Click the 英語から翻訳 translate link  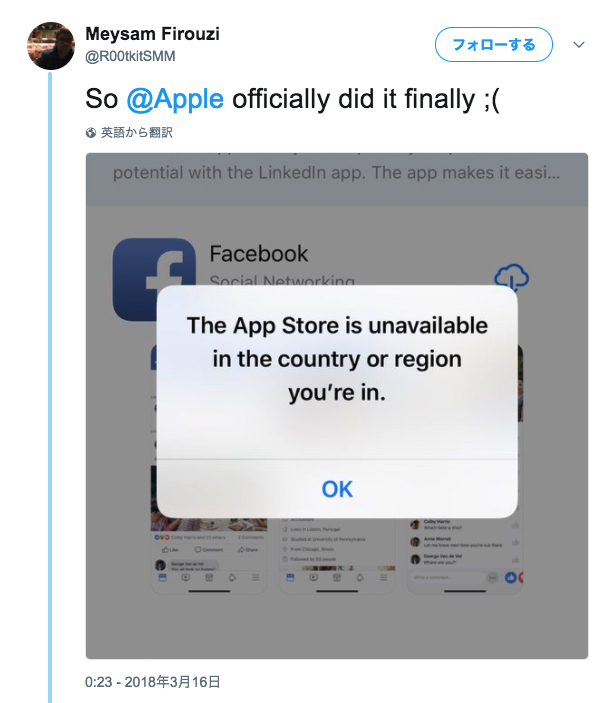(x=137, y=132)
